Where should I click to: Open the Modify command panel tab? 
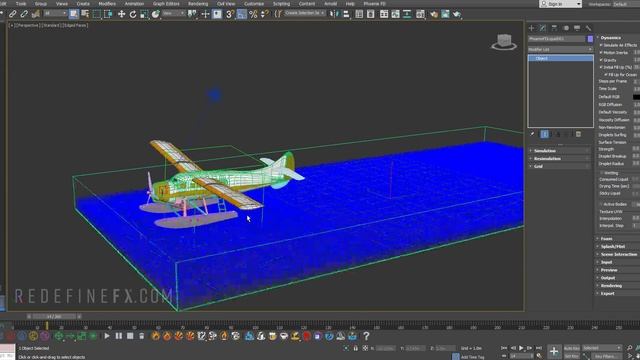tap(542, 28)
